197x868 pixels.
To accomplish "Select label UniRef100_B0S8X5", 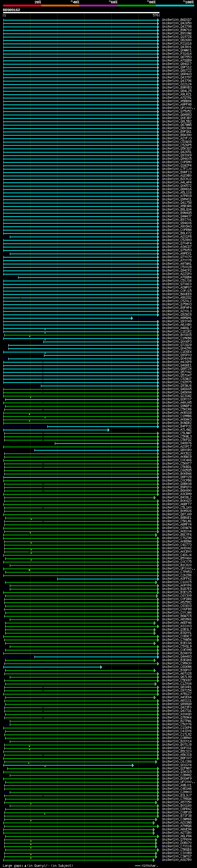I will tap(177, 335).
